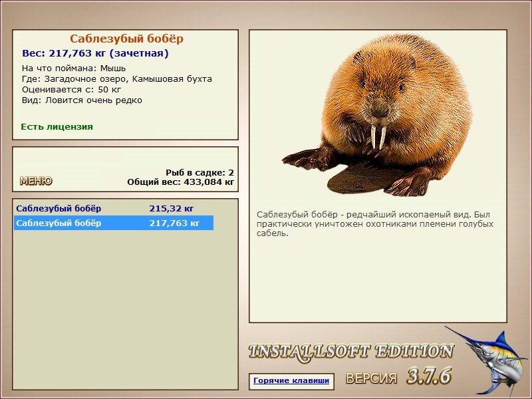Click the Есть лицензия label

pos(57,126)
